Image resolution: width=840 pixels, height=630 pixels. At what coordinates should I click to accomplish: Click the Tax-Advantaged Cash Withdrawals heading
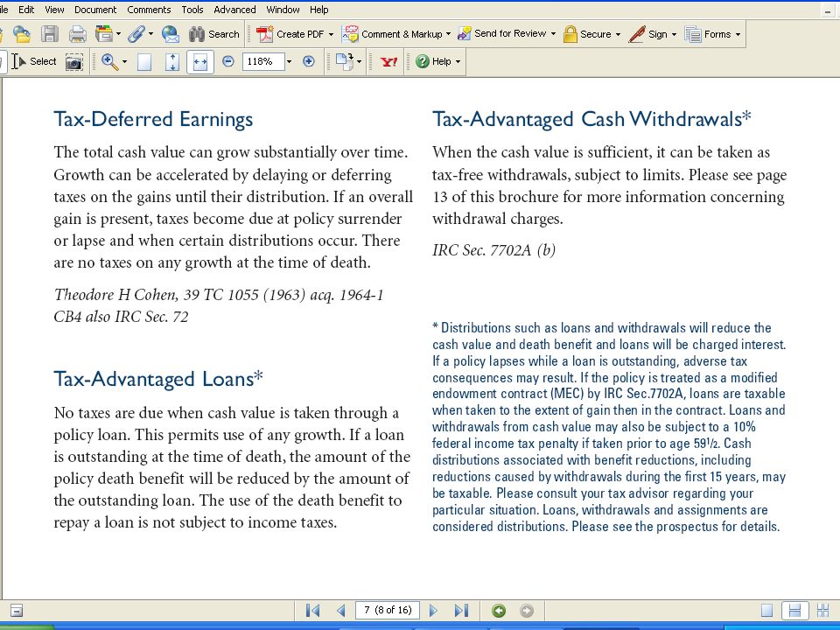tap(592, 119)
